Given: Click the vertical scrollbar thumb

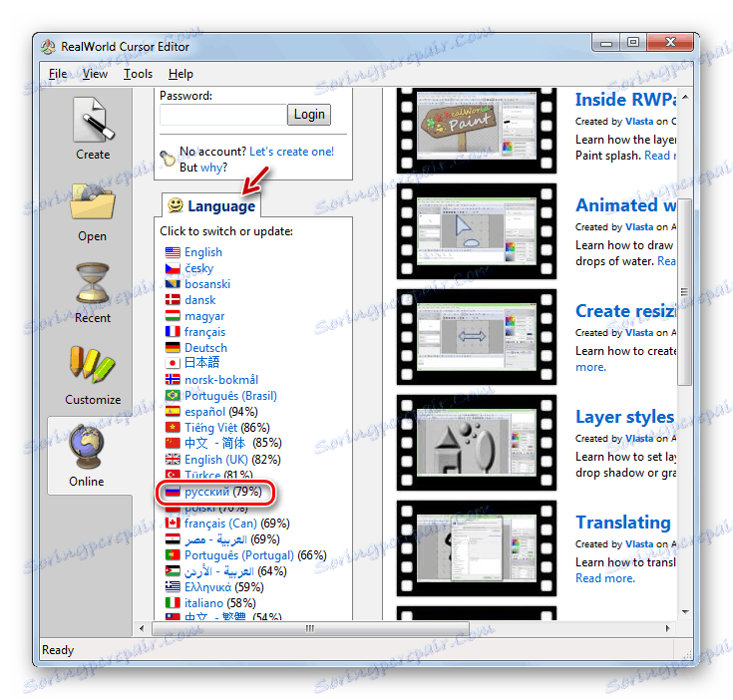Looking at the screenshot, I should click(x=685, y=291).
